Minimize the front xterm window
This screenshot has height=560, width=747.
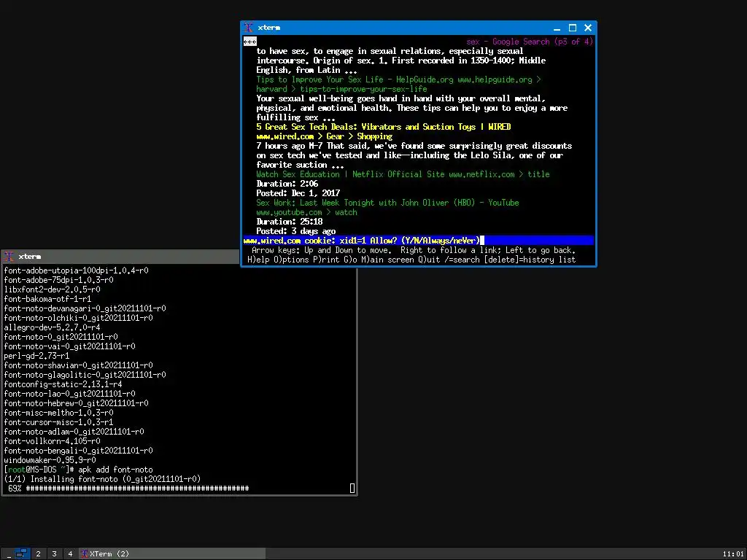(557, 28)
